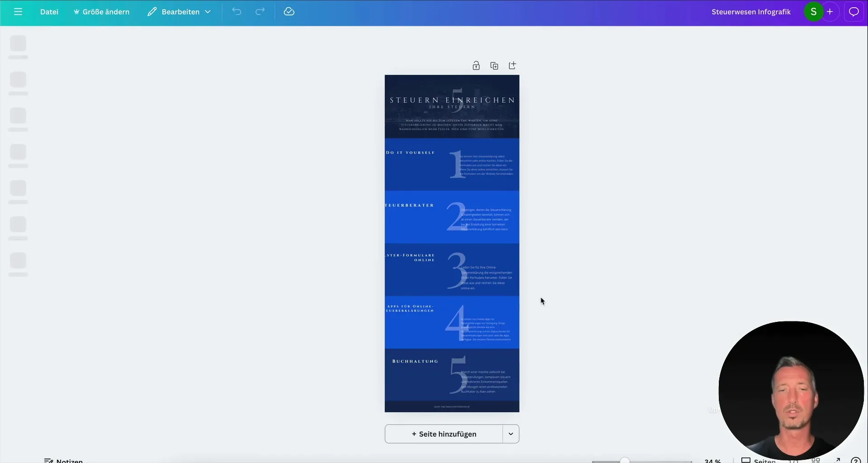Duplicate the page with the copy-page icon
The width and height of the screenshot is (868, 463).
(x=494, y=66)
